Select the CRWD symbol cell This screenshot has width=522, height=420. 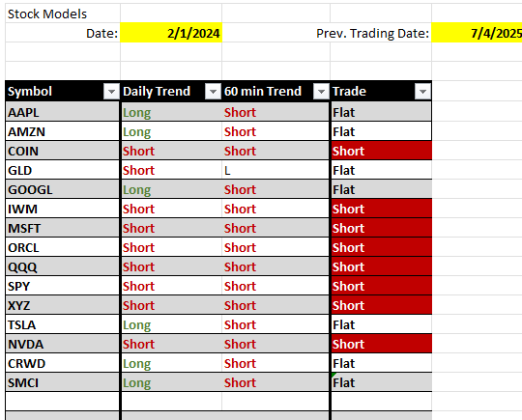tap(62, 363)
